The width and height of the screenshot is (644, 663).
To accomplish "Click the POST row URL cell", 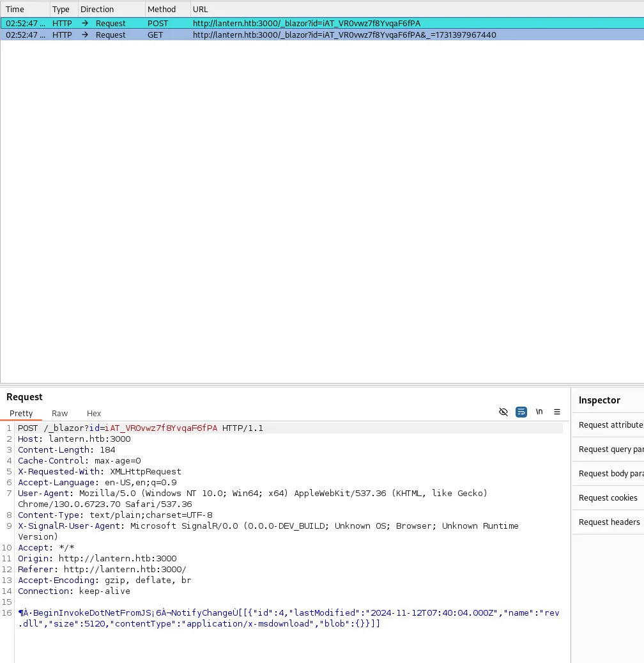I will pos(307,23).
